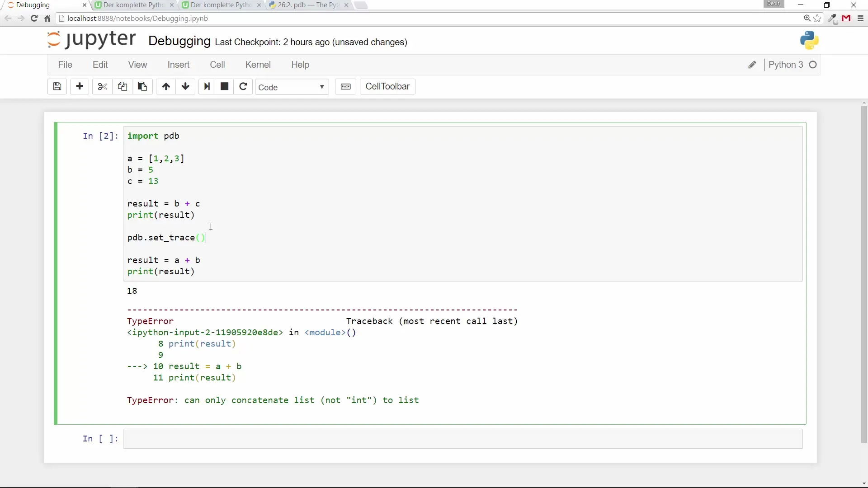Image resolution: width=868 pixels, height=488 pixels.
Task: Reload the browser page
Action: (x=34, y=19)
